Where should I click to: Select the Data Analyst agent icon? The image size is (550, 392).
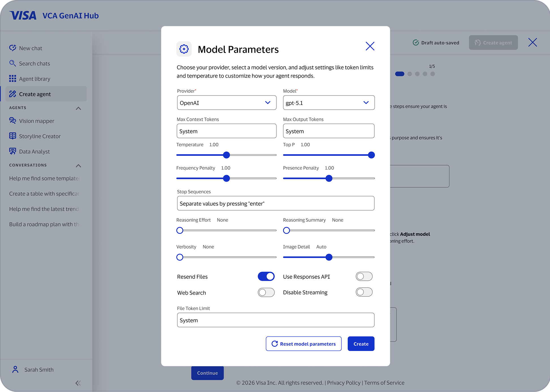[x=12, y=151]
